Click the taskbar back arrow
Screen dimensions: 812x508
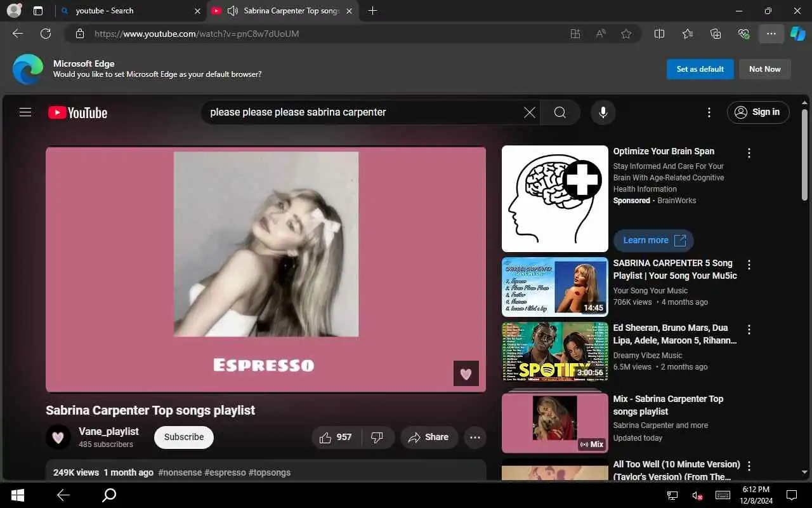pos(63,495)
